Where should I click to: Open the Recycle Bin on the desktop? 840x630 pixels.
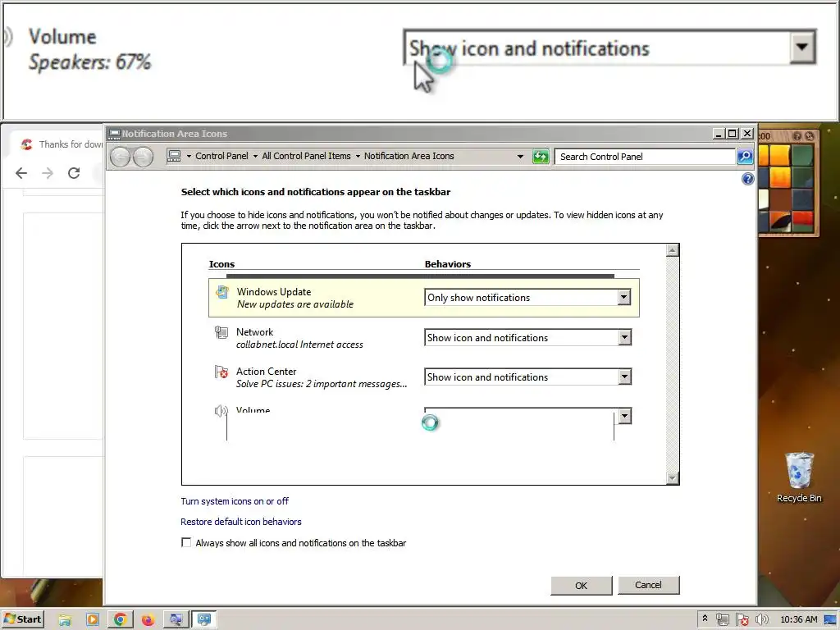799,477
